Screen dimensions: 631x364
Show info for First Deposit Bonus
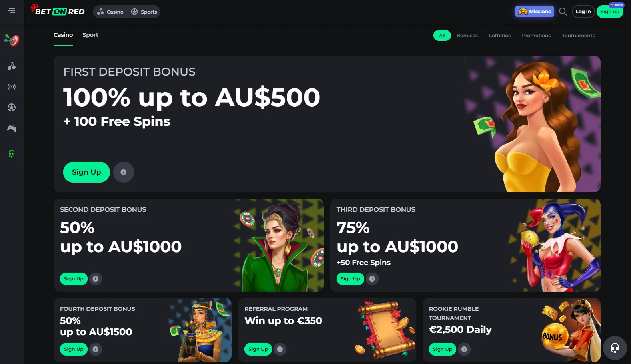[124, 172]
